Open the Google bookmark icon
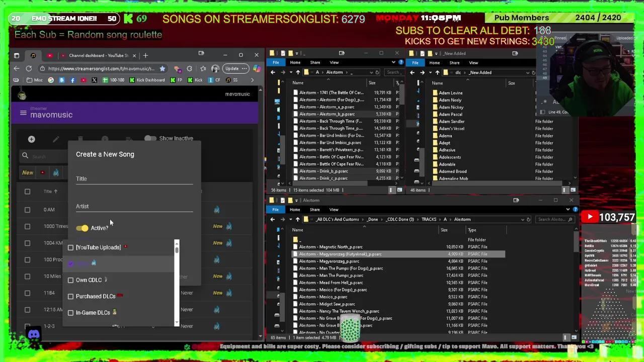 point(51,80)
